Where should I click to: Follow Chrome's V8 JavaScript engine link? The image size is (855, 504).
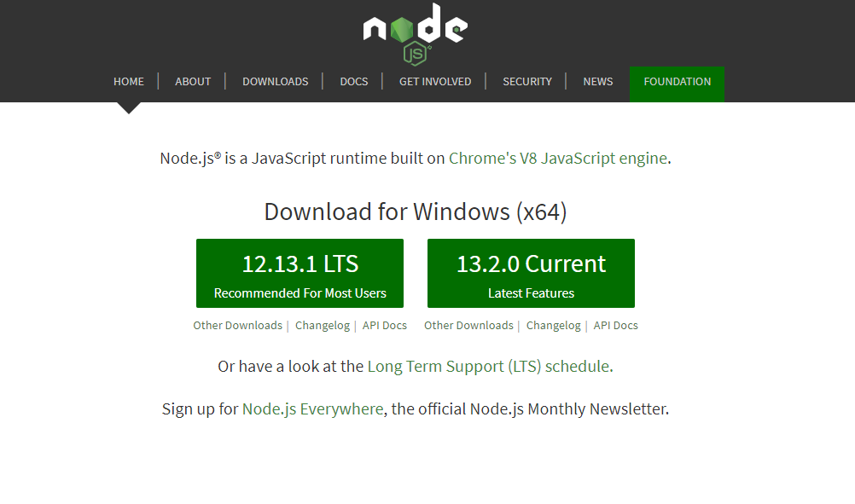tap(558, 158)
